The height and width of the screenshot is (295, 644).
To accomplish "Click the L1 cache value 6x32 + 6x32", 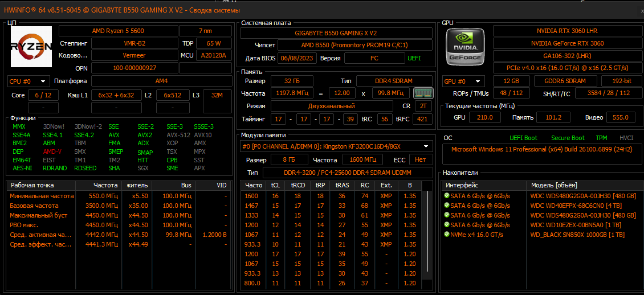I will (116, 95).
